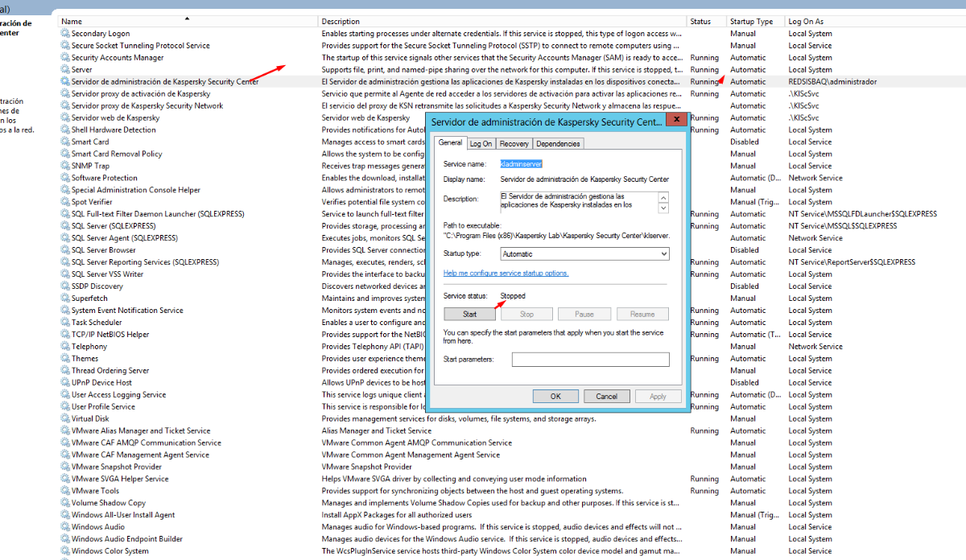Click the gear icon for SQL Server Browser

(x=65, y=250)
